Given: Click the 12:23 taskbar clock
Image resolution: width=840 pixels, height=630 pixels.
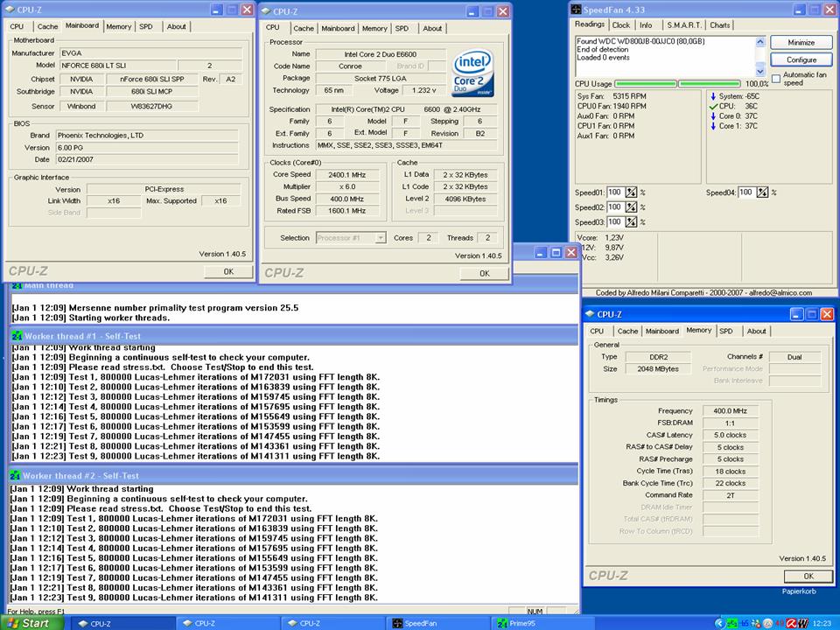Looking at the screenshot, I should [822, 623].
